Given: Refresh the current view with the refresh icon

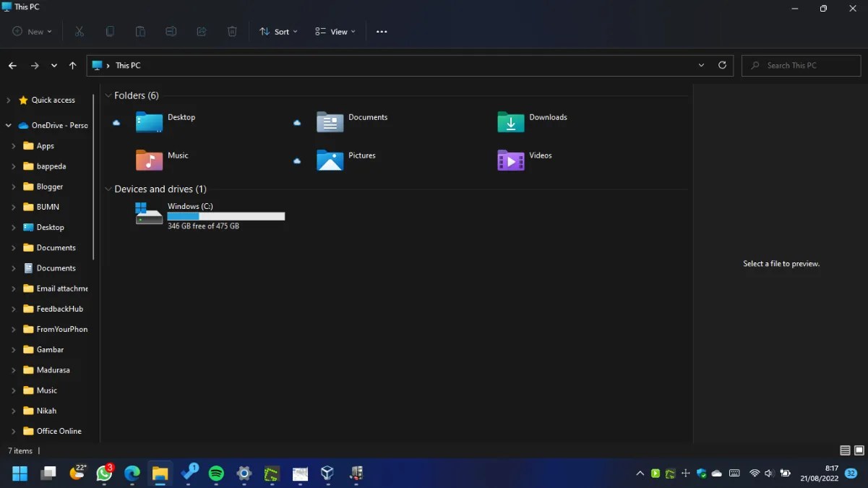Looking at the screenshot, I should click(x=722, y=65).
